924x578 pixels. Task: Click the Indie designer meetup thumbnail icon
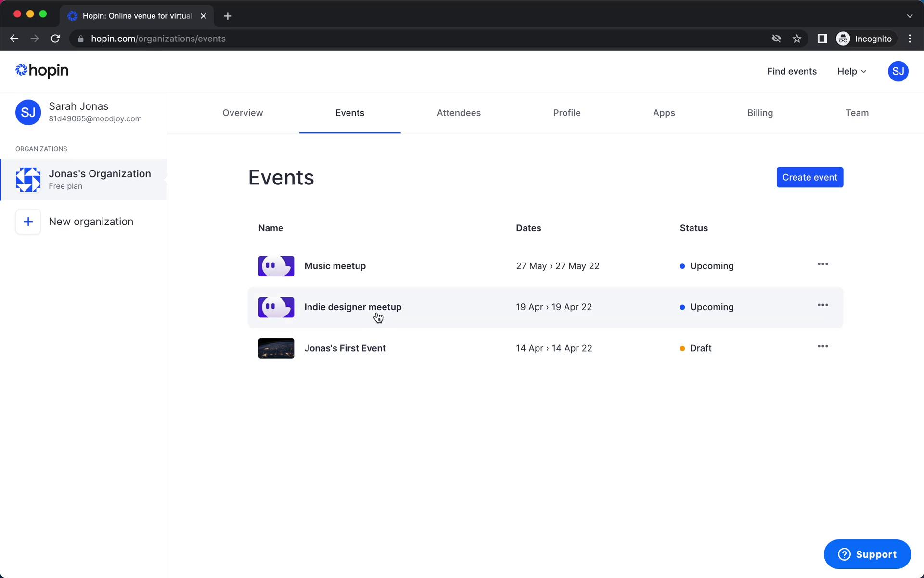pos(276,307)
